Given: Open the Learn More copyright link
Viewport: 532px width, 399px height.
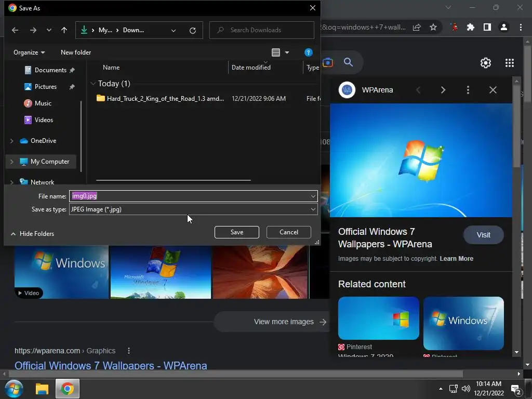Looking at the screenshot, I should 456,259.
